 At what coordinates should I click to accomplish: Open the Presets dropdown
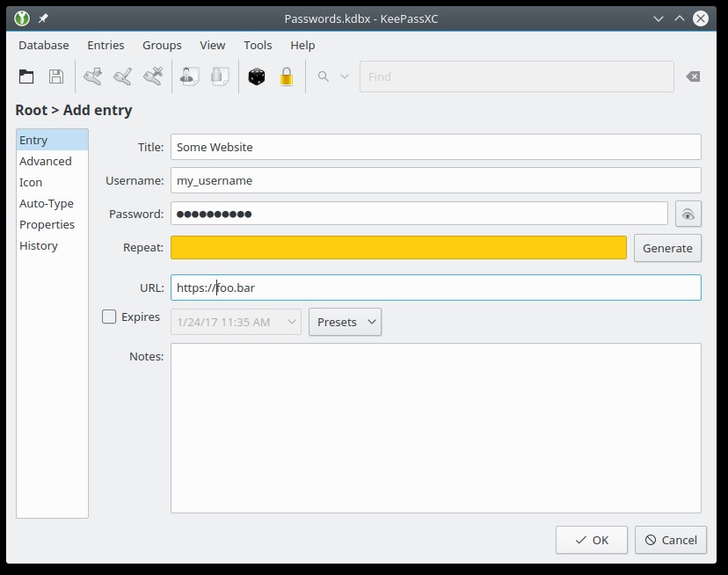coord(345,322)
